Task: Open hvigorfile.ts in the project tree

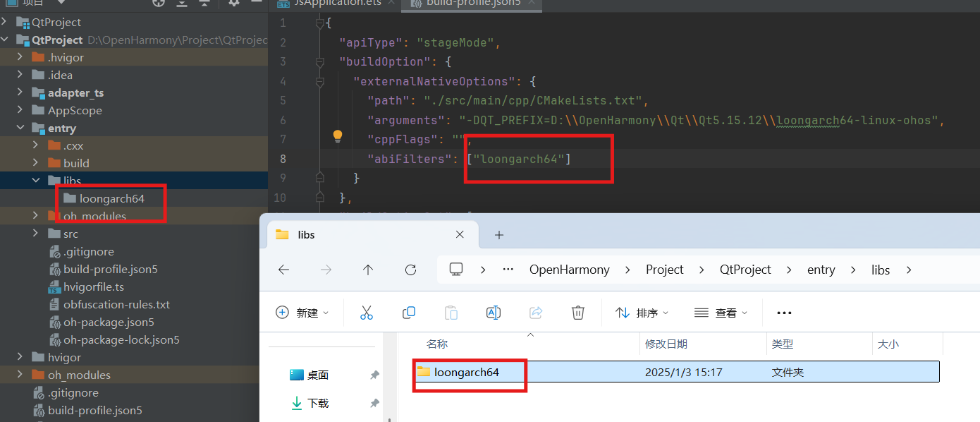Action: tap(93, 287)
